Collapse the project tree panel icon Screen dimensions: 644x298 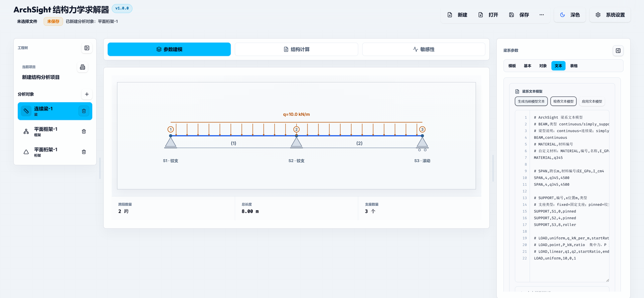(87, 48)
